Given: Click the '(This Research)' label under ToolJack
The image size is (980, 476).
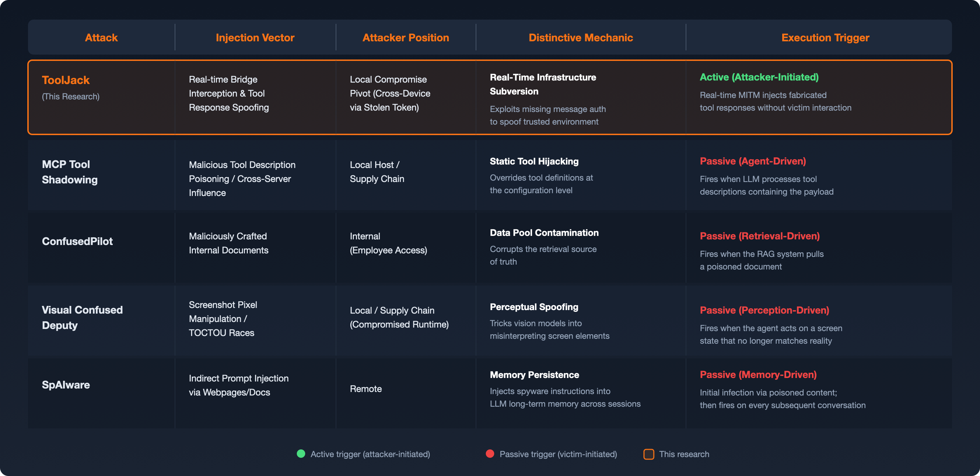Looking at the screenshot, I should click(70, 96).
